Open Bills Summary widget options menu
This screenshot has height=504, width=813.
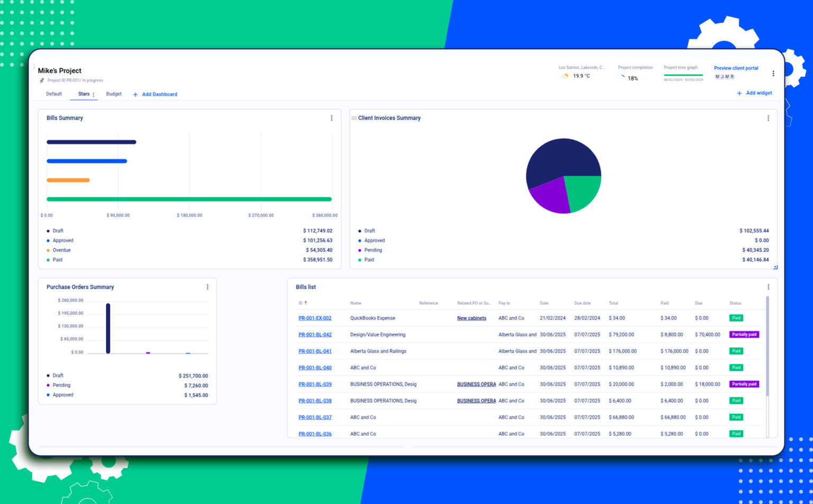(332, 118)
